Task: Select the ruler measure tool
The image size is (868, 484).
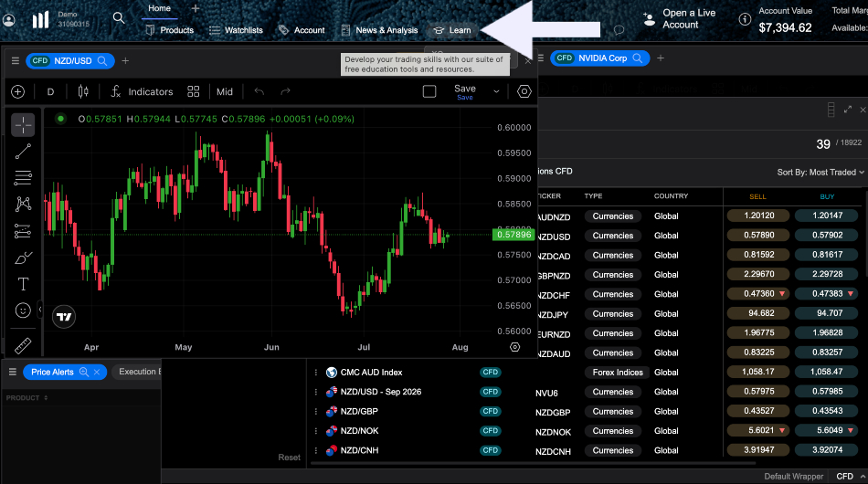Action: (23, 345)
